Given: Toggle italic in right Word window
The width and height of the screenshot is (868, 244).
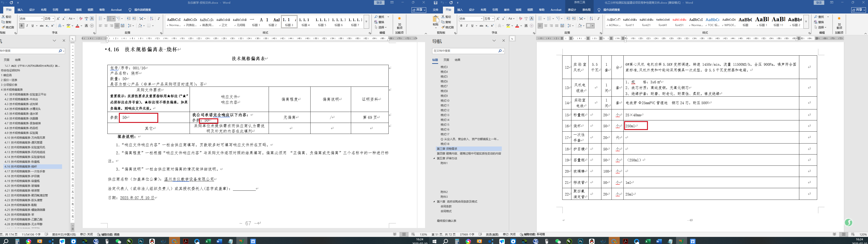Looking at the screenshot, I should pos(467,26).
